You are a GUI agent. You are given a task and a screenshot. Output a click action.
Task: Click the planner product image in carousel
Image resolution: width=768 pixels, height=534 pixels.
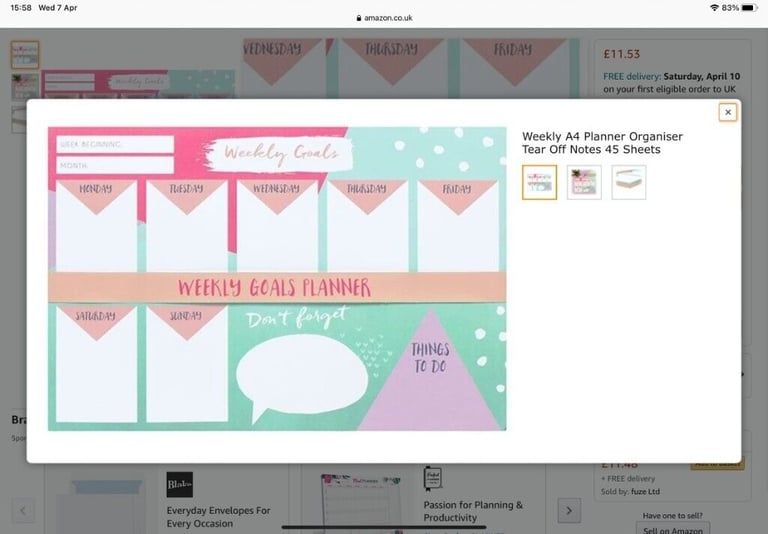click(x=361, y=502)
